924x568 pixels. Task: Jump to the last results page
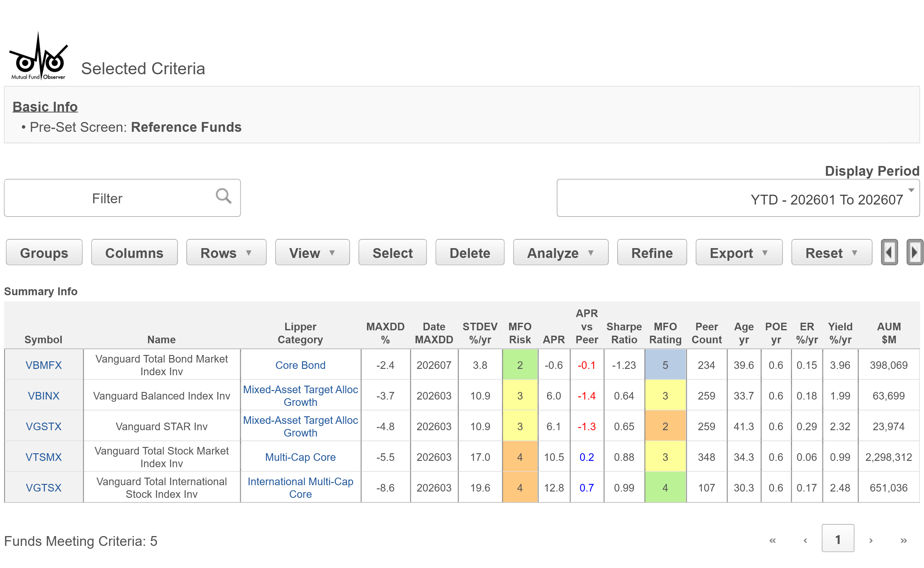(903, 540)
